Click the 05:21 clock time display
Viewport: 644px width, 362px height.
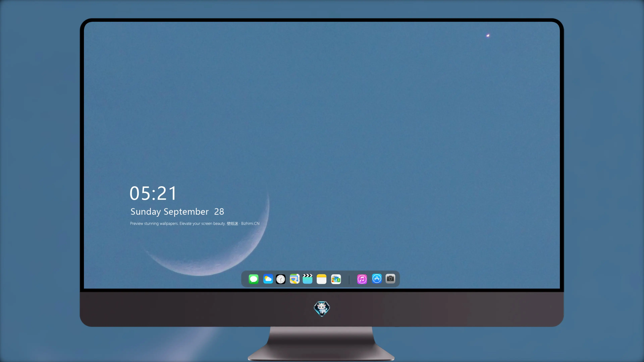(x=153, y=193)
